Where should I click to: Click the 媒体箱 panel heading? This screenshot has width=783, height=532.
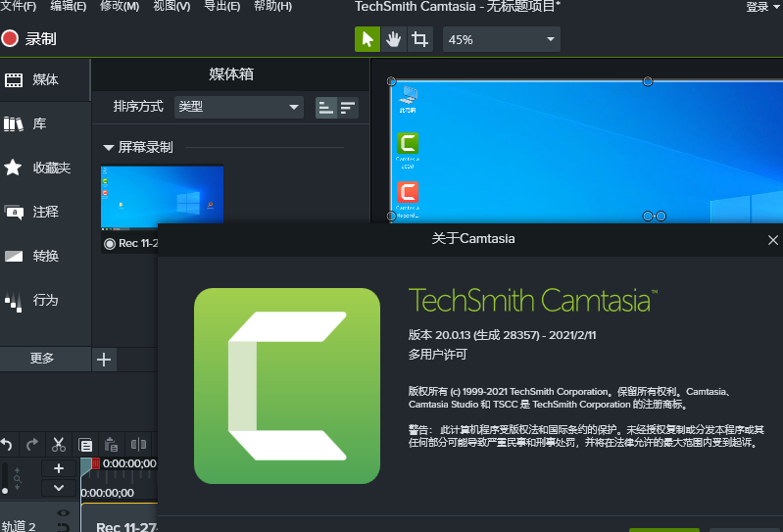pos(231,74)
